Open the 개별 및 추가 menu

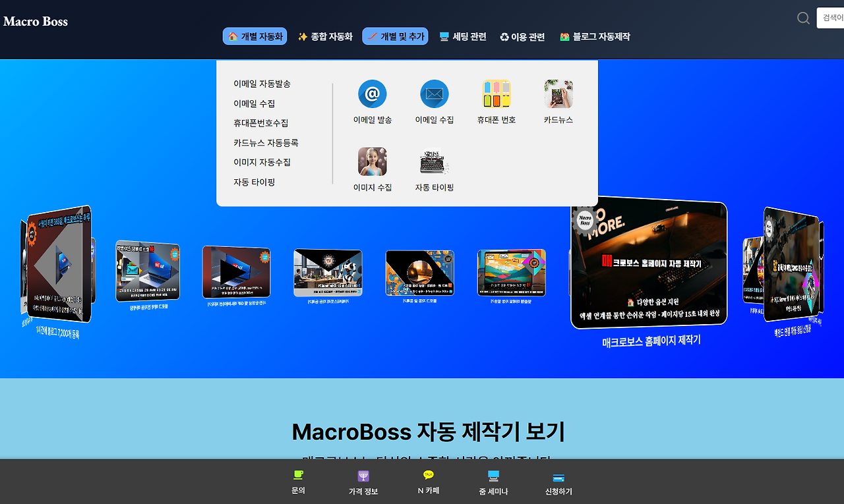[x=395, y=36]
